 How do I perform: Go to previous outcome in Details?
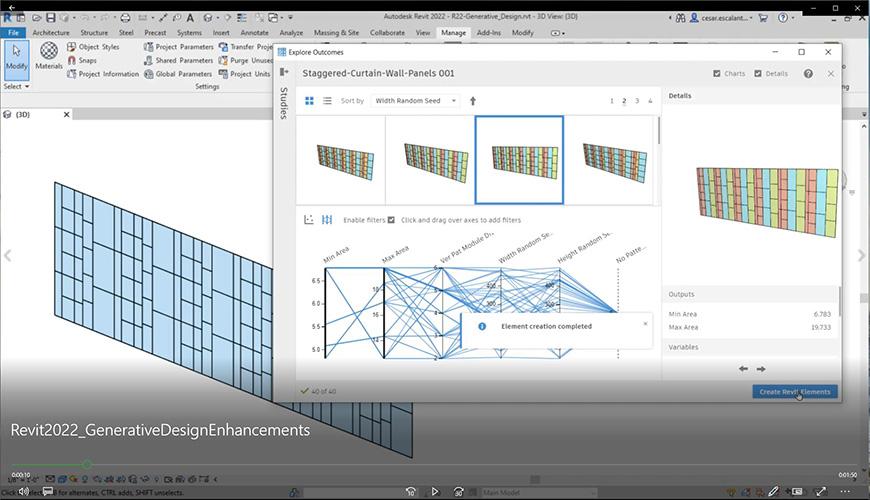click(743, 368)
